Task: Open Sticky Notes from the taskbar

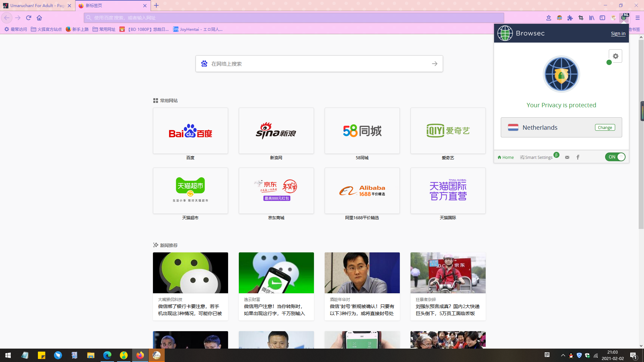Action: [42, 355]
